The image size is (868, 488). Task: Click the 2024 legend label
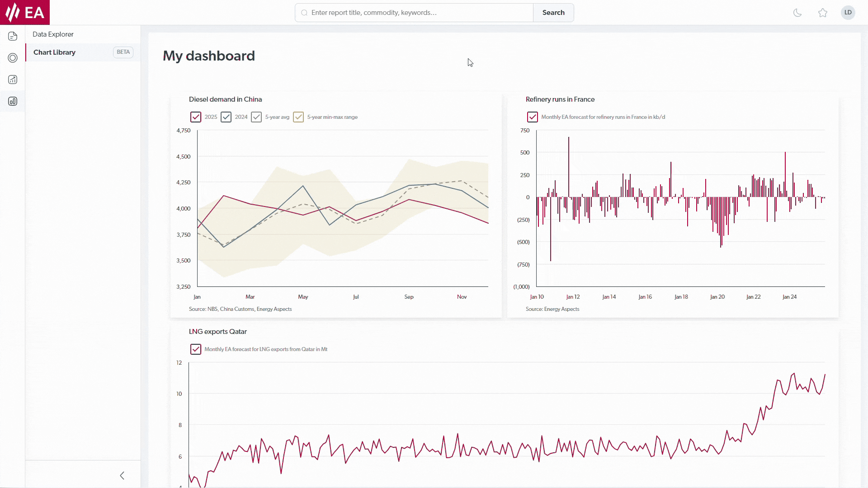point(241,117)
